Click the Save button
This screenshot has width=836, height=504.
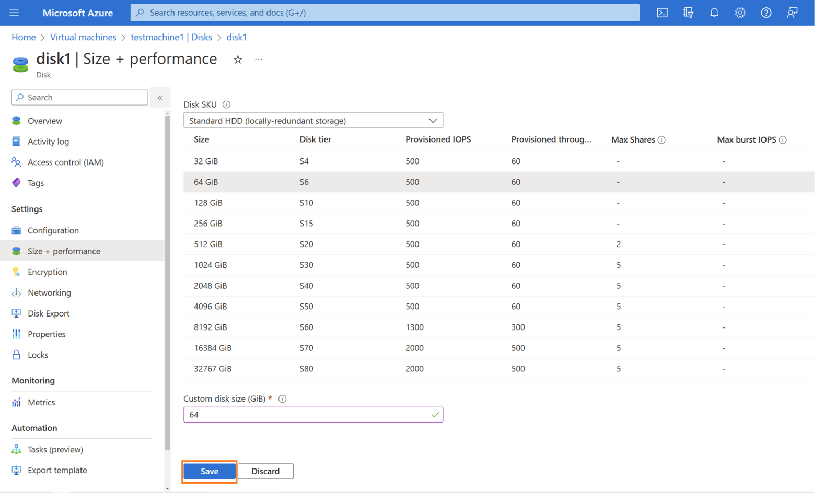click(x=209, y=471)
